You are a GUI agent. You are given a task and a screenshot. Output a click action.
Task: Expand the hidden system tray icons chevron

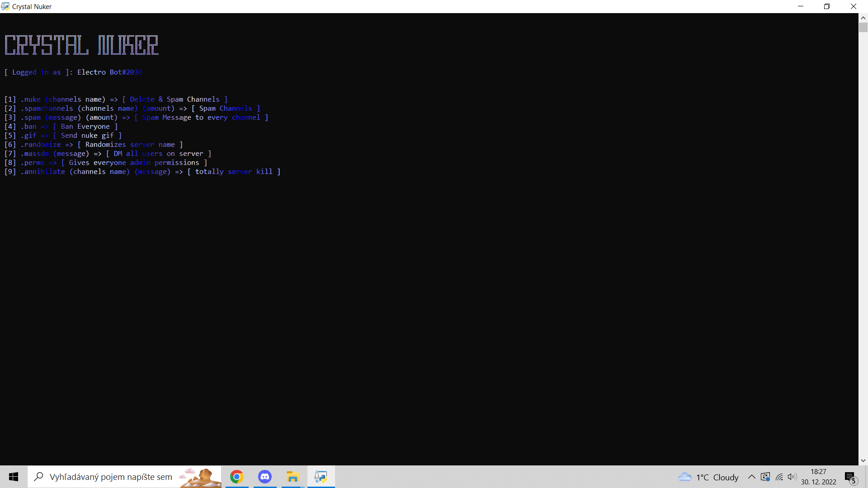pos(751,477)
